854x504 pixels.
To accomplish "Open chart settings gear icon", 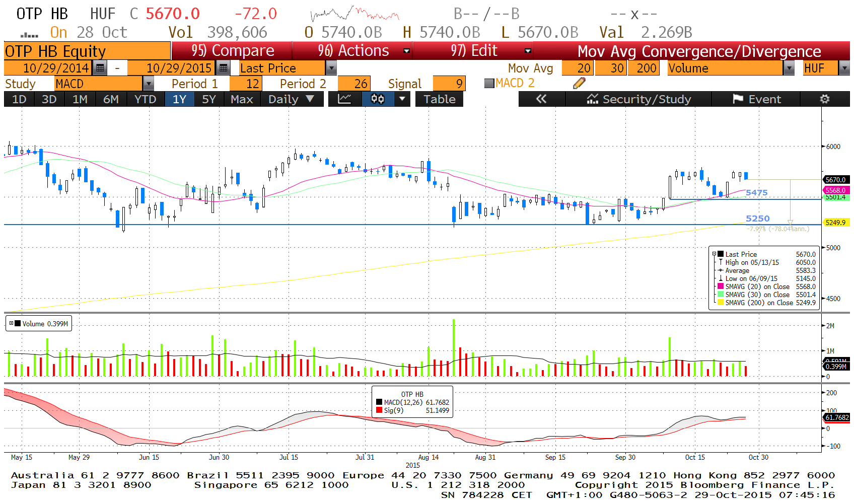I will coord(824,99).
